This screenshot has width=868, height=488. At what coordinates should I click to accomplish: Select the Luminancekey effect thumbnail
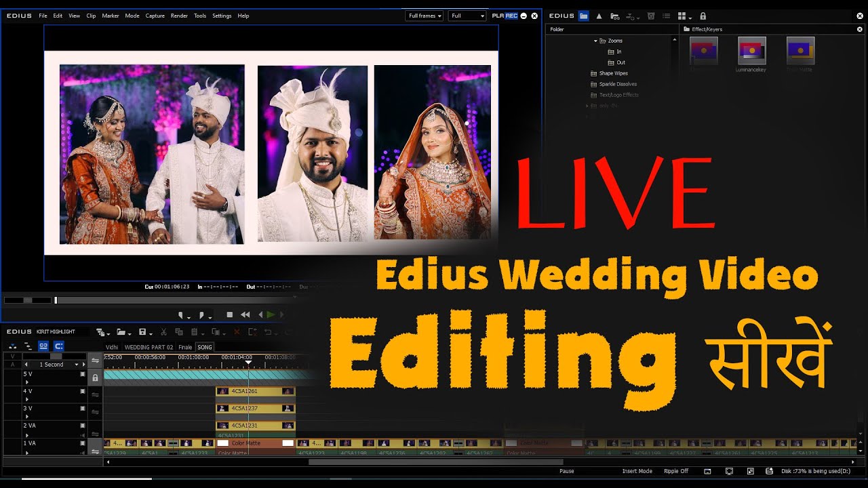click(751, 52)
